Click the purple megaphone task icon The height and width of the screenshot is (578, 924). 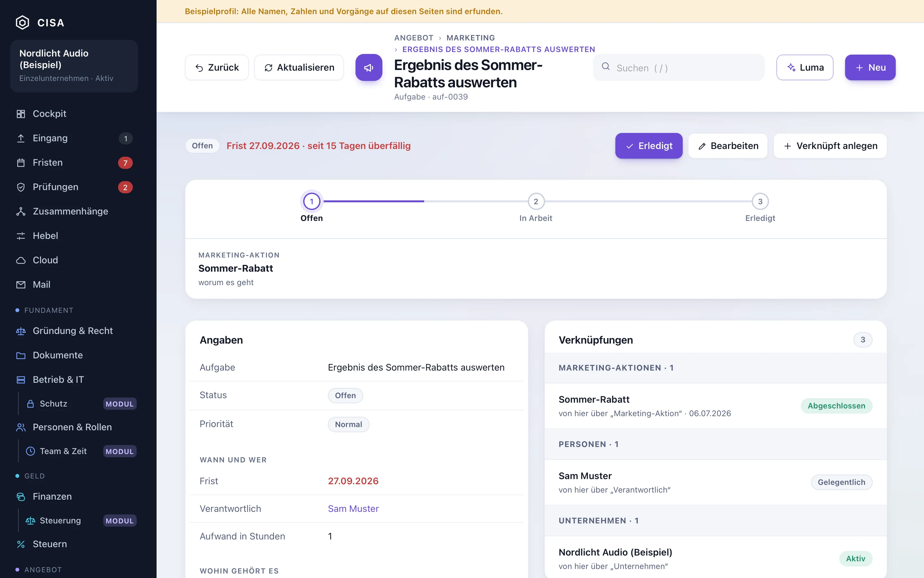click(x=369, y=67)
